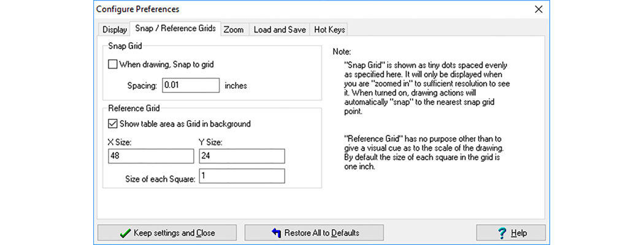Uncheck Show table area as Grid
644x245 pixels.
[112, 124]
